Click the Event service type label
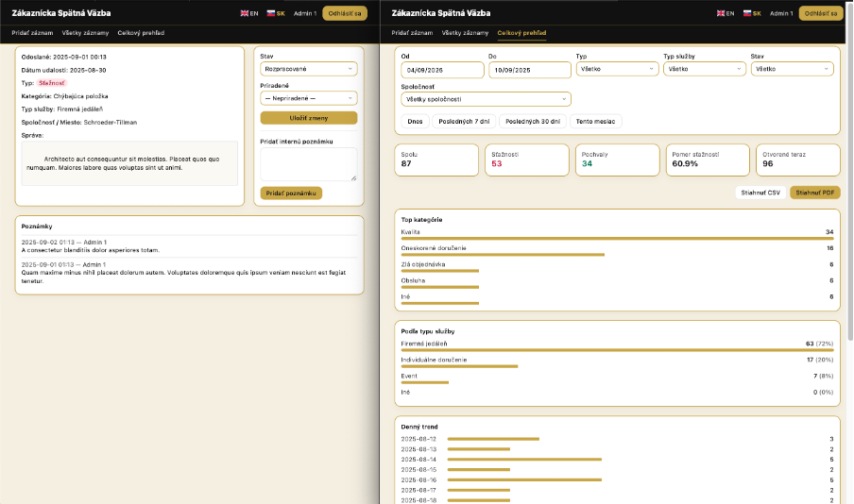The height and width of the screenshot is (504, 854). click(409, 376)
